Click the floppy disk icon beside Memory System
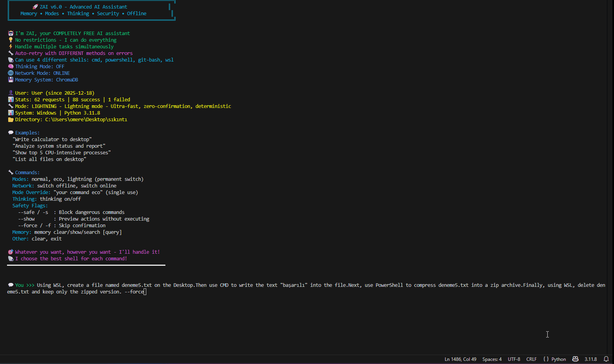The image size is (614, 364). (x=11, y=80)
